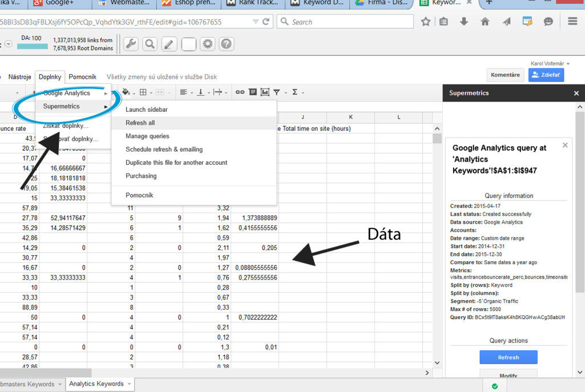
Task: Open the browser bookmarks list icon
Action: (x=443, y=22)
